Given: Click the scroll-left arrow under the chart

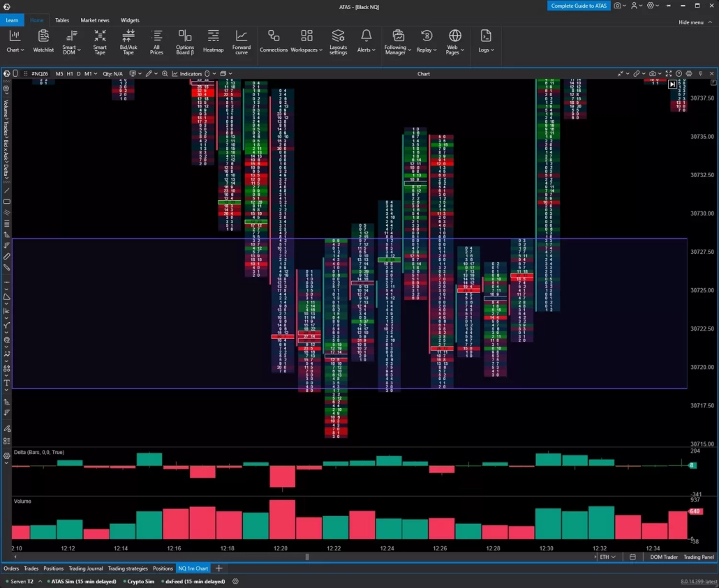Looking at the screenshot, I should point(15,557).
